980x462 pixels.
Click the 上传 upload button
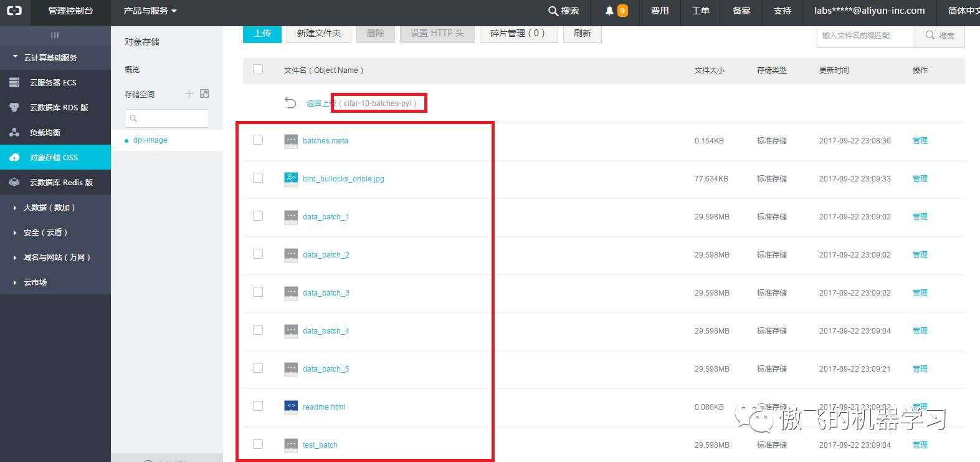point(262,34)
